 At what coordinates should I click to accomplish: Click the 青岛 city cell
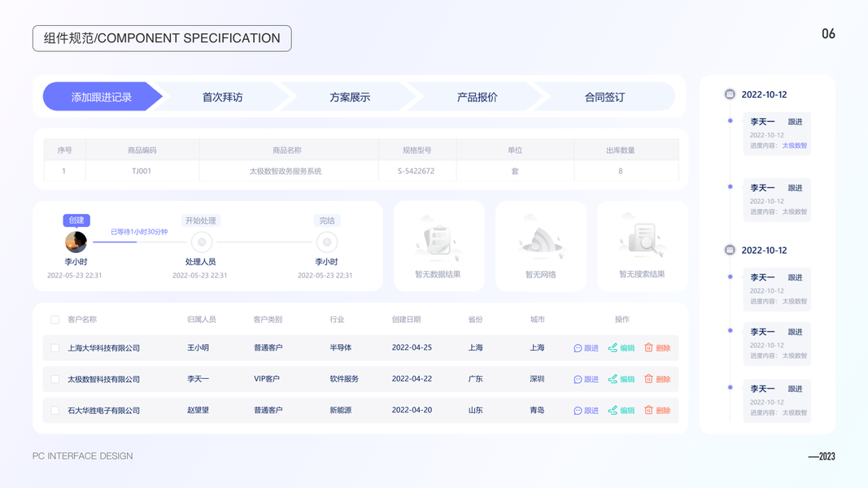pos(537,410)
